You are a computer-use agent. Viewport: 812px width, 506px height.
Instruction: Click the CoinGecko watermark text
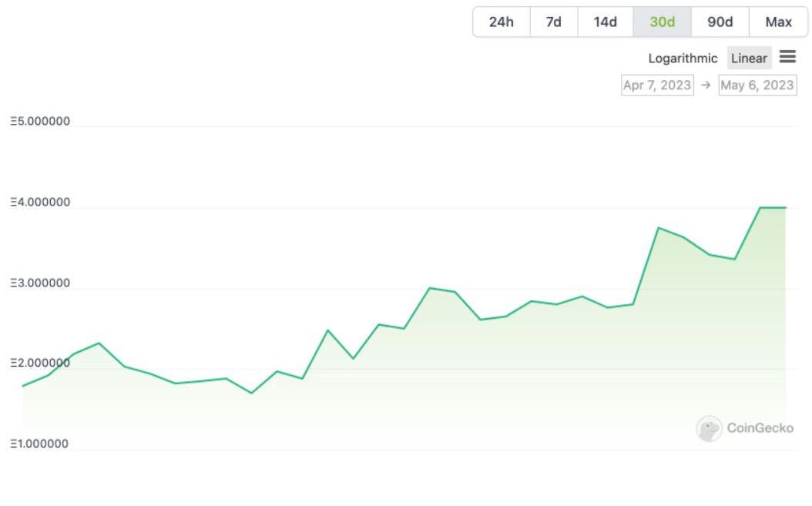point(760,428)
